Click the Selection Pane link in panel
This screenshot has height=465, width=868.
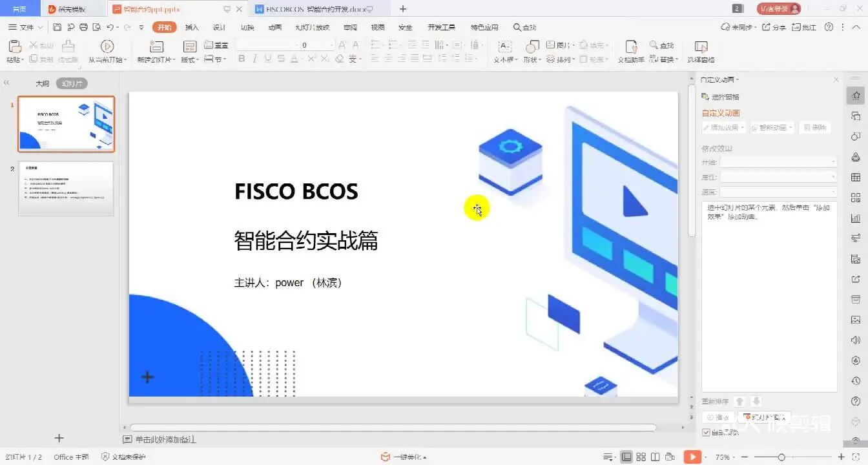pyautogui.click(x=721, y=96)
